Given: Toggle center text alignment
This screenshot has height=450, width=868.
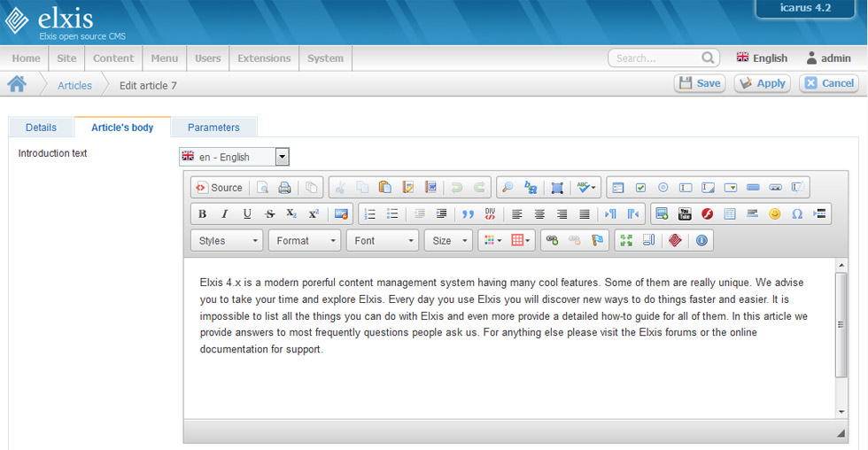Looking at the screenshot, I should click(539, 214).
